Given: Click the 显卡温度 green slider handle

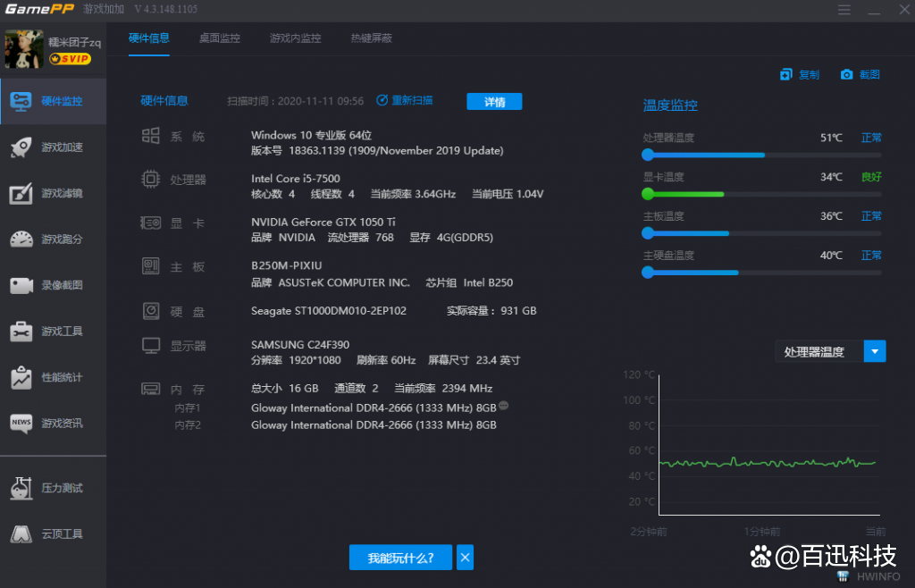Looking at the screenshot, I should [648, 194].
